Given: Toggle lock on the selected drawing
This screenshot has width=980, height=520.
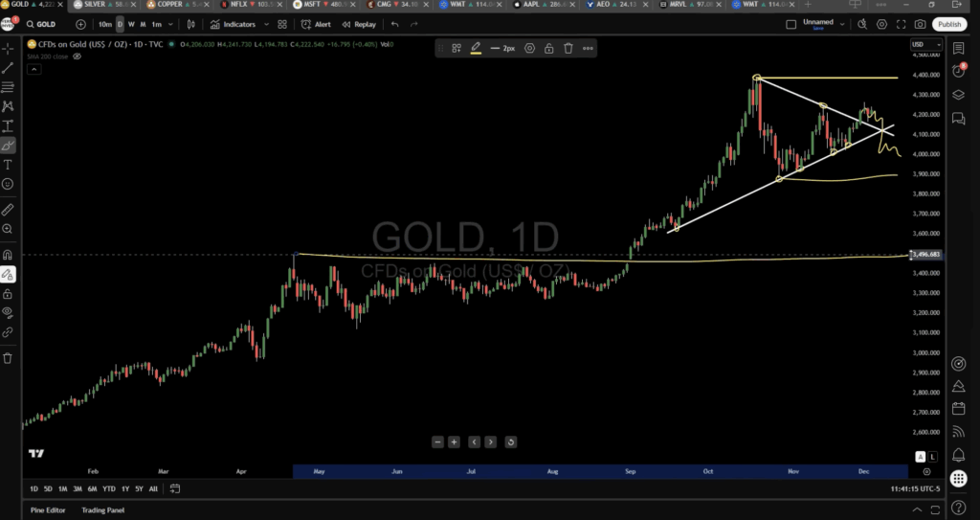Looking at the screenshot, I should [x=548, y=48].
